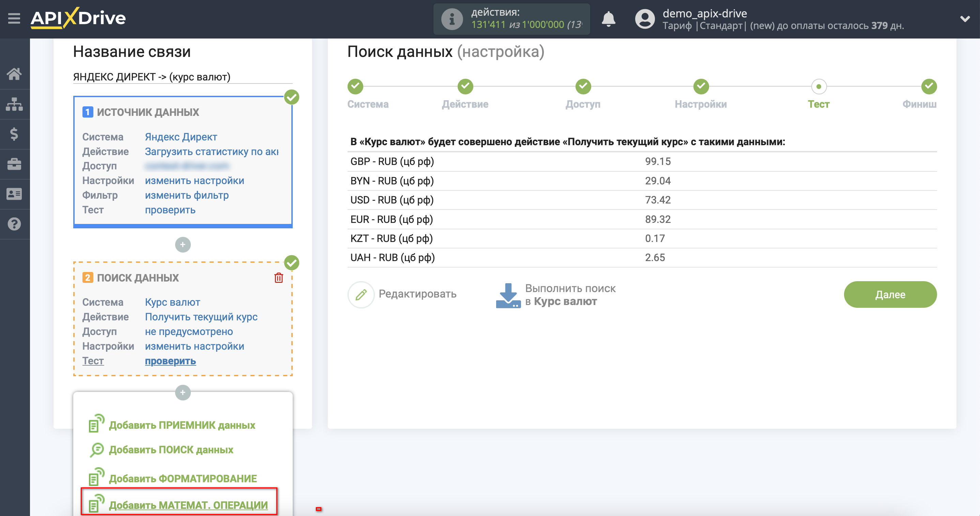Click demo_apix-drive username
The height and width of the screenshot is (516, 980).
pos(705,14)
